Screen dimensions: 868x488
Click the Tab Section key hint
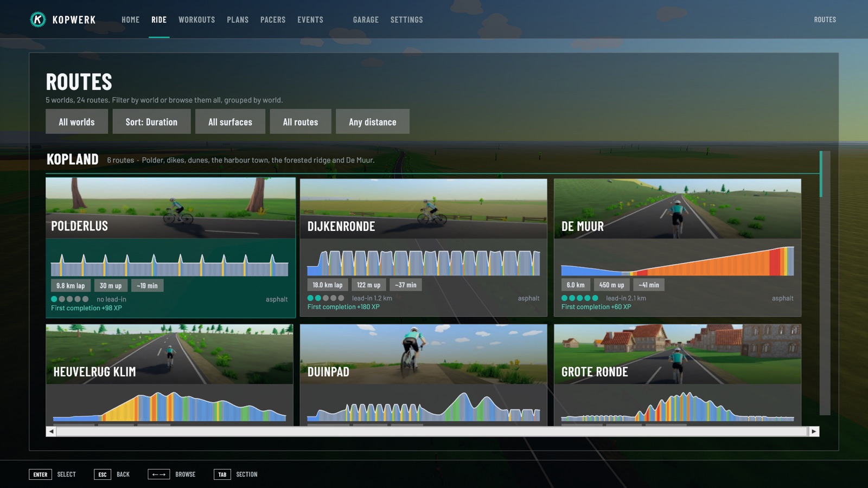235,474
